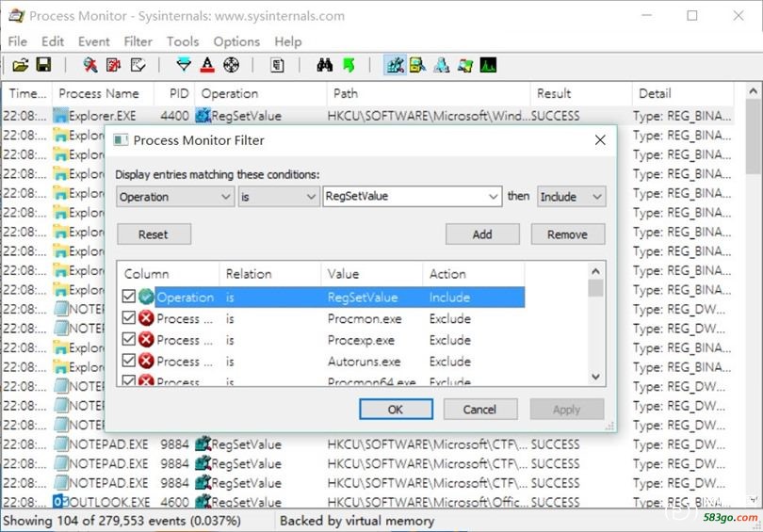
Task: Toggle the Show Network Activity icon
Action: click(442, 65)
